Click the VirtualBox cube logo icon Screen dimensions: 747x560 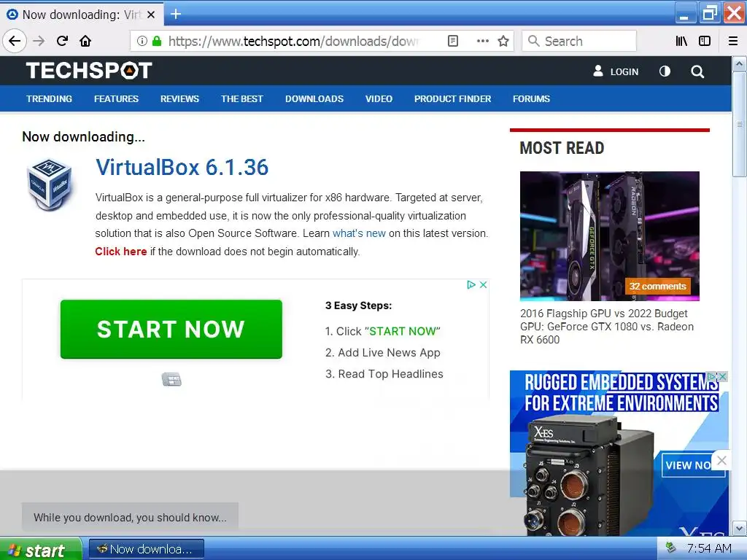50,184
